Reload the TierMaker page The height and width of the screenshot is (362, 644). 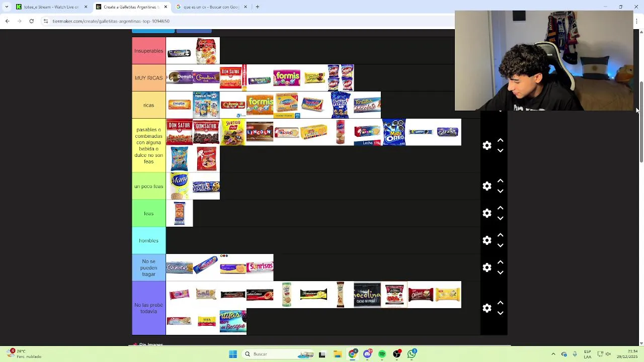pyautogui.click(x=31, y=21)
